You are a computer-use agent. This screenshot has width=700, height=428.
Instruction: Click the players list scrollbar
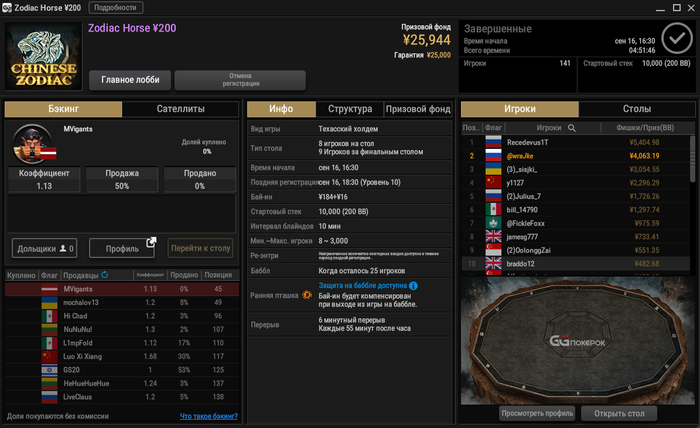click(692, 159)
